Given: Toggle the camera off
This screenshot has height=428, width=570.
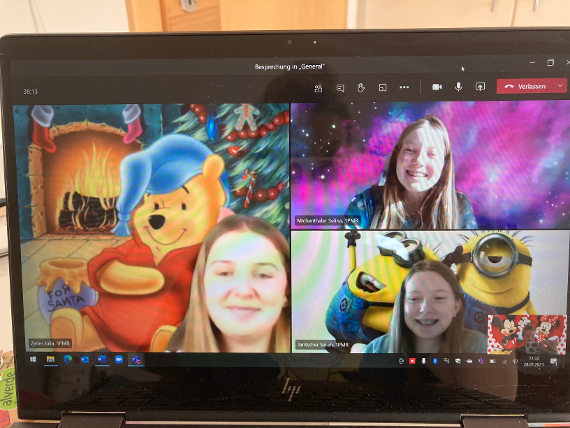Looking at the screenshot, I should 437,87.
